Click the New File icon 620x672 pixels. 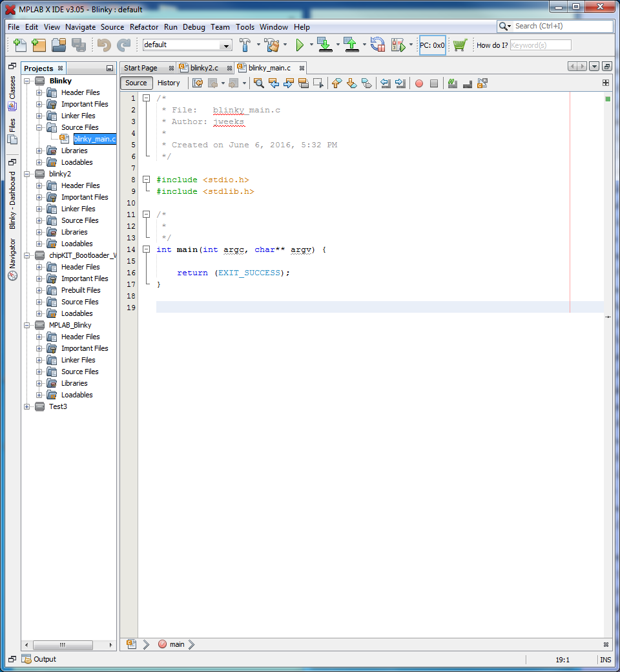(x=20, y=45)
